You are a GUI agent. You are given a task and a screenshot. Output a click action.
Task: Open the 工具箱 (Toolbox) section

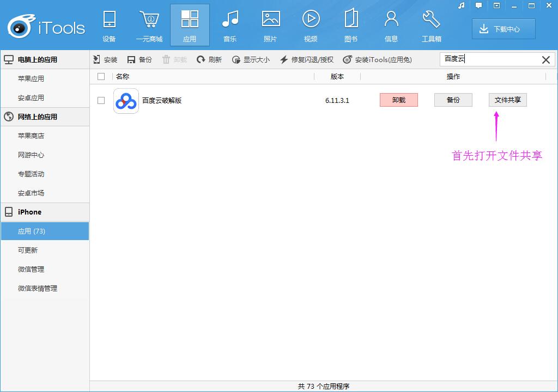click(x=432, y=25)
